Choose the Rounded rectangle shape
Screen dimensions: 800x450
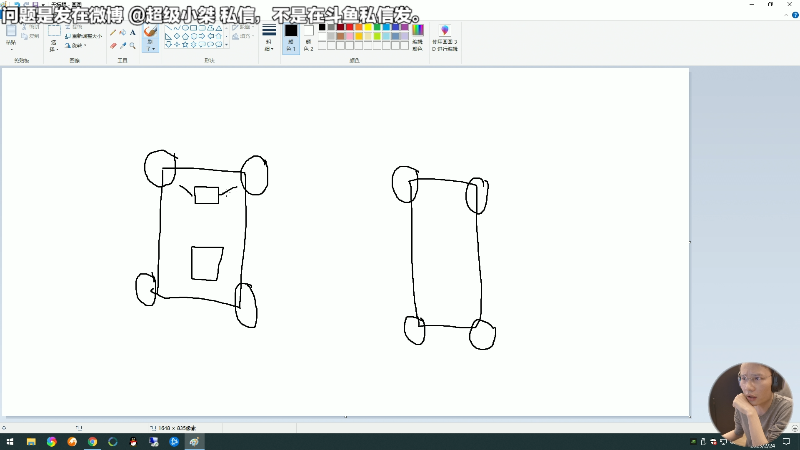tap(202, 28)
